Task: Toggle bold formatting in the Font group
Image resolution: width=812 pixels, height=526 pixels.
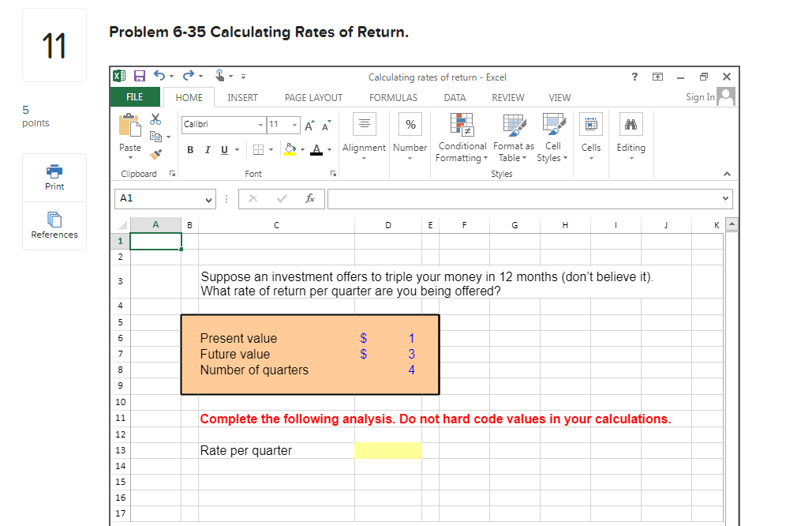Action: tap(190, 149)
